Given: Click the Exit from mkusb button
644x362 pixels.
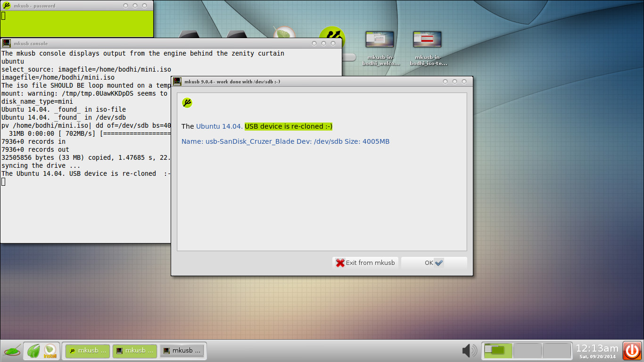Looking at the screenshot, I should [365, 263].
